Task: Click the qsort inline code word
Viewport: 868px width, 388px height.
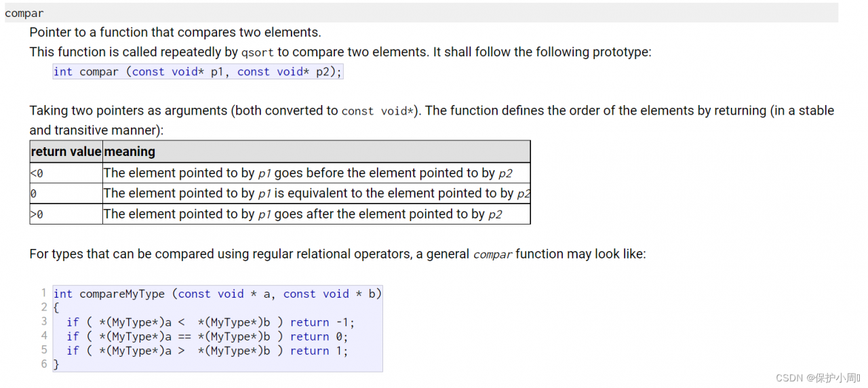Action: tap(258, 52)
